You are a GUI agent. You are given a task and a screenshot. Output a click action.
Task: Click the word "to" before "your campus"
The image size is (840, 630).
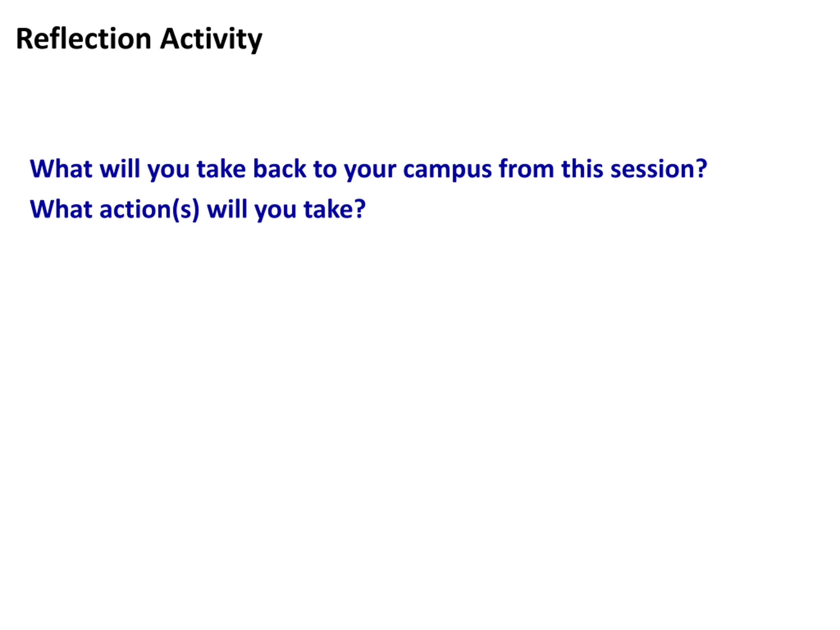325,170
